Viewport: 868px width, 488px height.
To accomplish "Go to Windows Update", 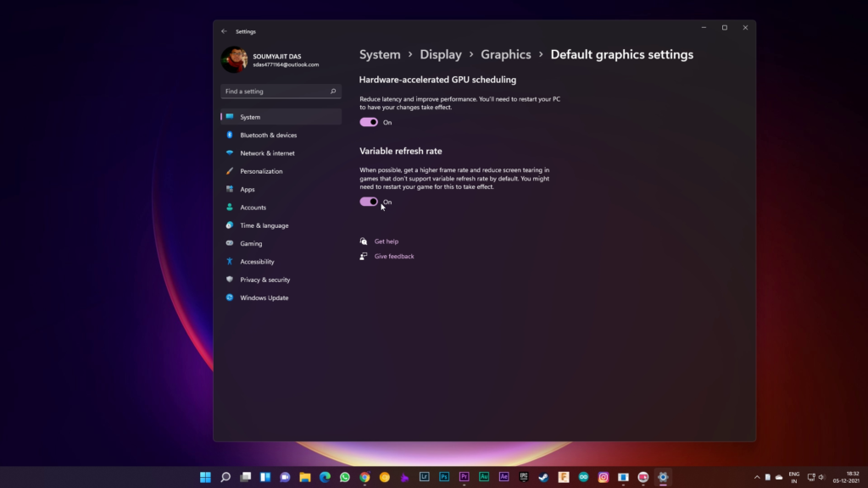I will click(x=281, y=297).
